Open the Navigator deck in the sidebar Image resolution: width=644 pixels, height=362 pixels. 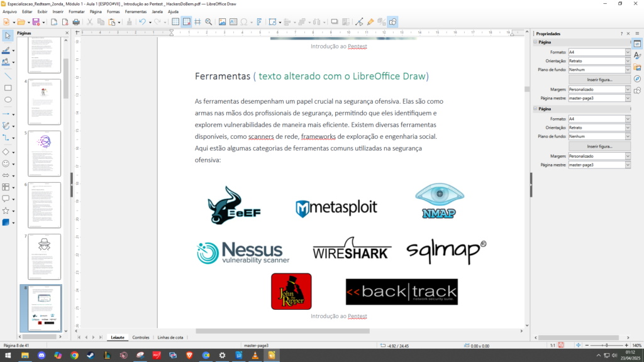[x=637, y=79]
